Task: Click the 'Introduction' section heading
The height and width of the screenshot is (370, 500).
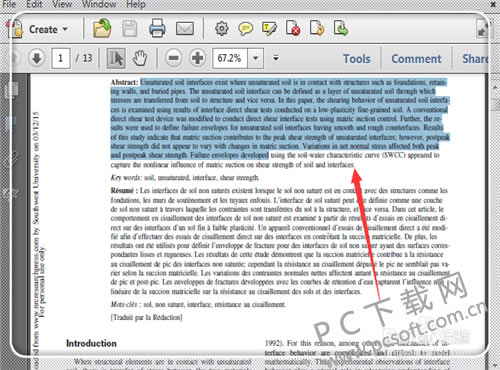Action: tap(91, 343)
